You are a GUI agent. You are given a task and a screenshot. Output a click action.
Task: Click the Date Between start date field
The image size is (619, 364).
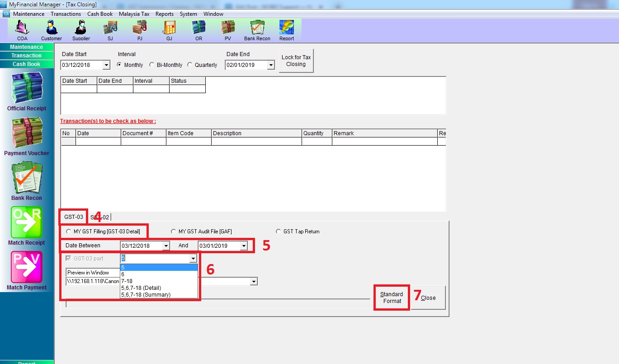point(141,246)
